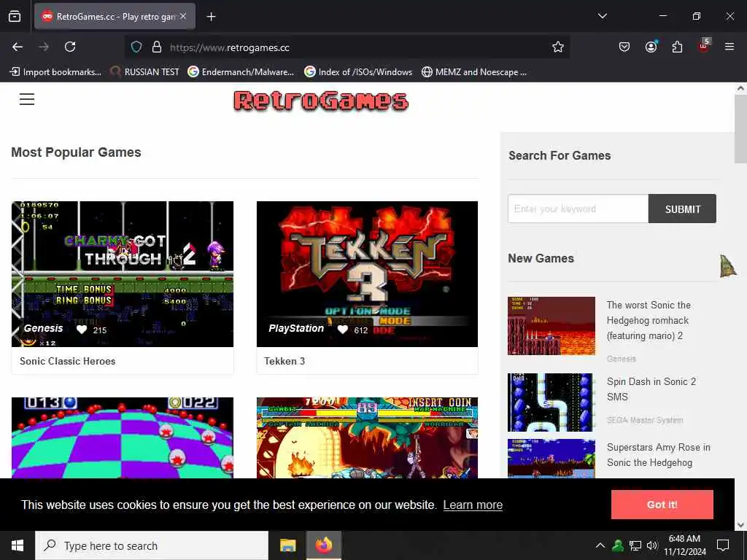Open the tracking protection shield icon

click(136, 47)
